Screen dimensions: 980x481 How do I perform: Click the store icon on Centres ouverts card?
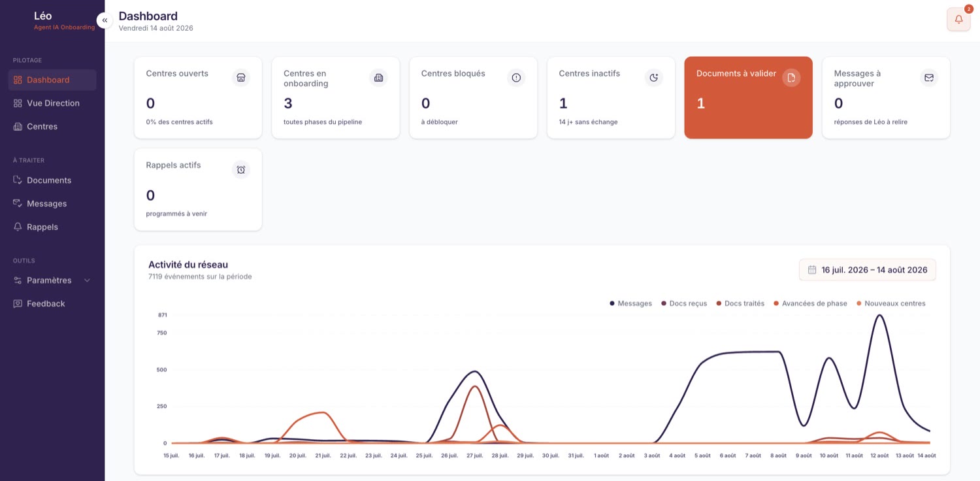tap(241, 78)
